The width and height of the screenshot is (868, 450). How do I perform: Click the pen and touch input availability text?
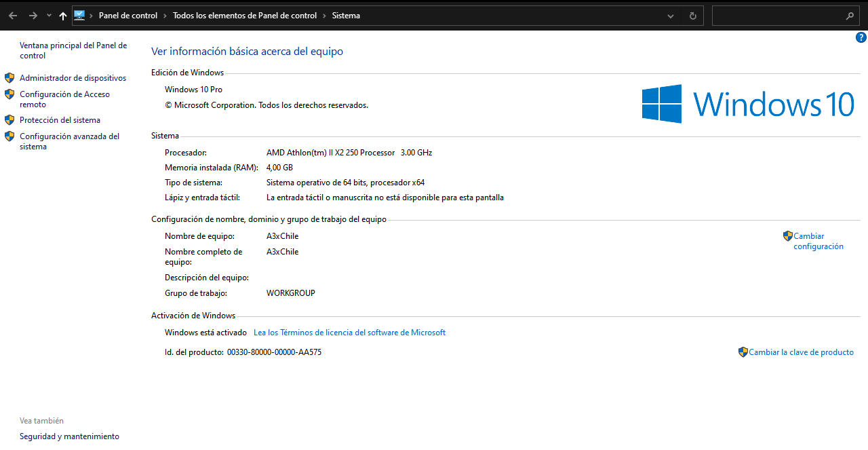[x=385, y=198]
